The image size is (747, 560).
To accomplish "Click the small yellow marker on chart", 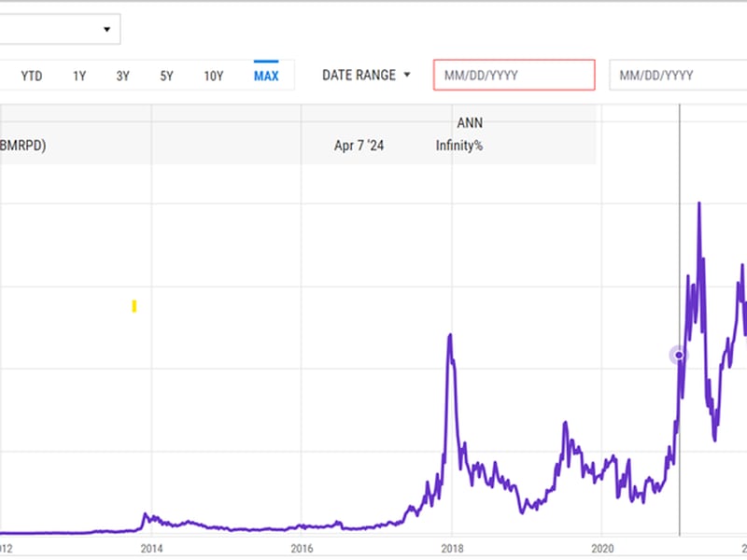I will pyautogui.click(x=134, y=305).
